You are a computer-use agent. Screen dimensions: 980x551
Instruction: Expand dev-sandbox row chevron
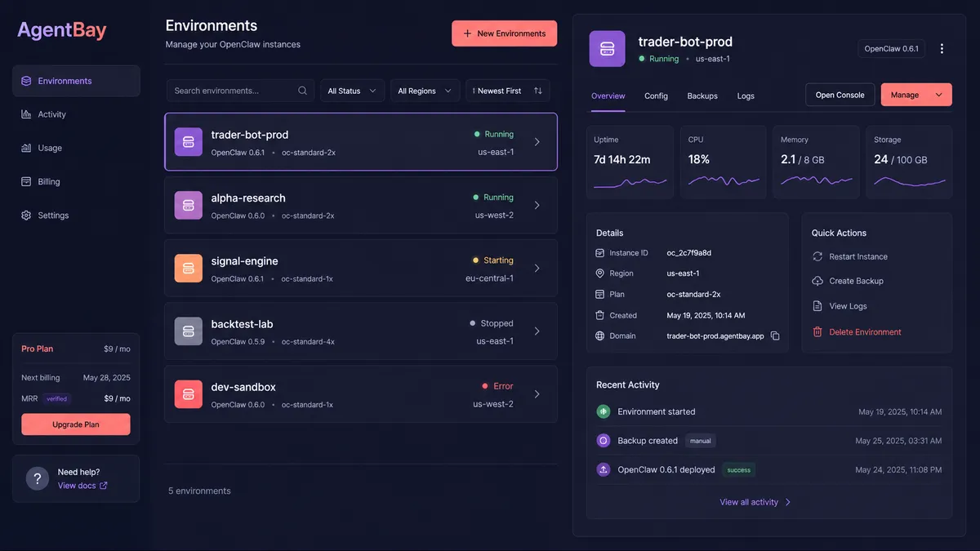[x=537, y=394]
